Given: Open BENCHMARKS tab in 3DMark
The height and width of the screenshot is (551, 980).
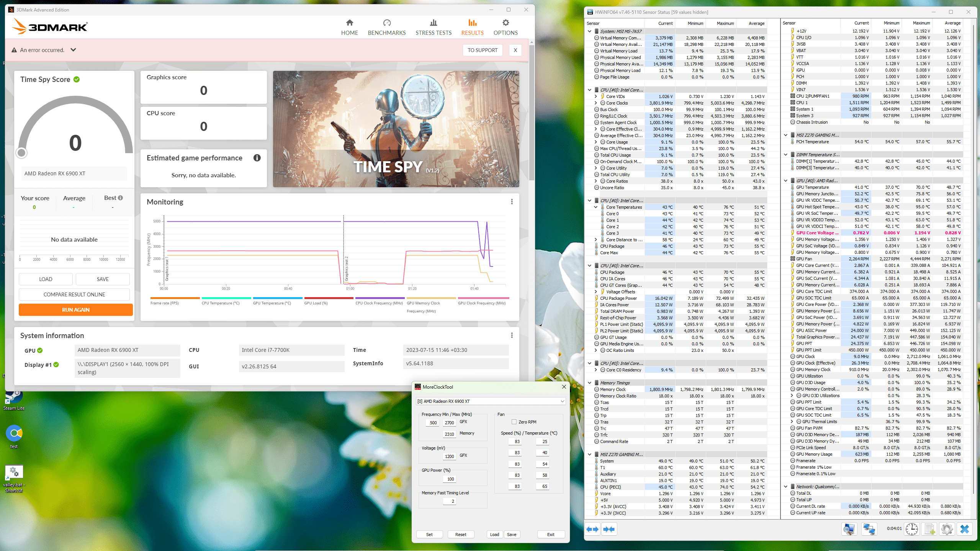Looking at the screenshot, I should coord(387,28).
